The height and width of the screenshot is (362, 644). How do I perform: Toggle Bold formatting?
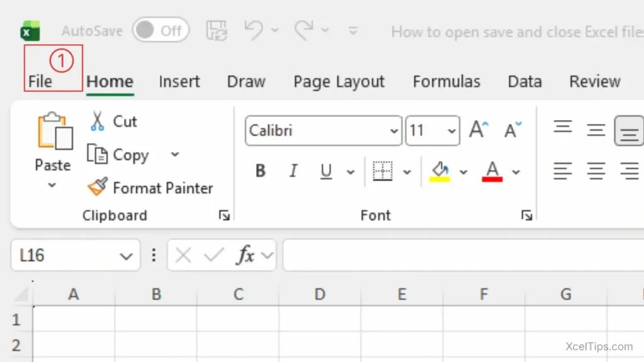tap(260, 170)
